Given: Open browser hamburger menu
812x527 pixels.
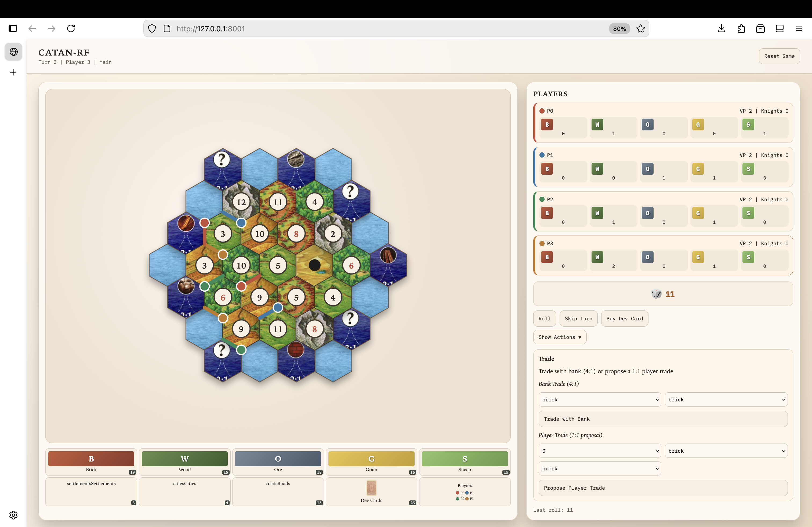Looking at the screenshot, I should tap(799, 29).
